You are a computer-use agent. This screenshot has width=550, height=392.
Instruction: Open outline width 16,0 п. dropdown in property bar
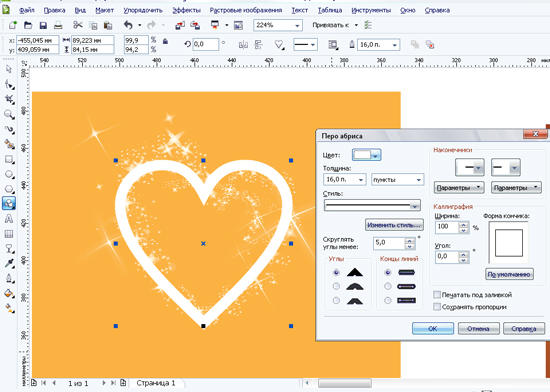395,45
